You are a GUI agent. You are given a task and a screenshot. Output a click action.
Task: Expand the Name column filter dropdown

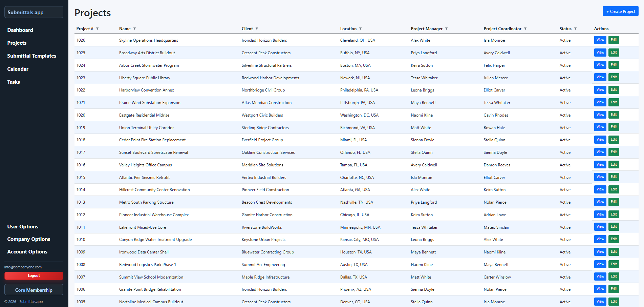134,29
